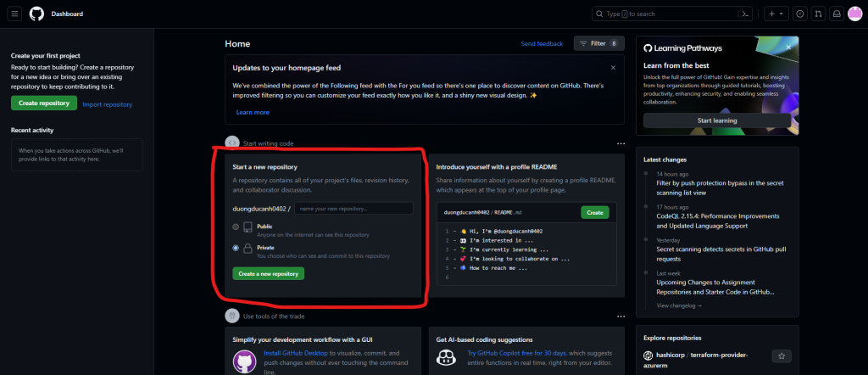This screenshot has width=868, height=375.
Task: Open the command palette icon in search bar
Action: (x=745, y=14)
